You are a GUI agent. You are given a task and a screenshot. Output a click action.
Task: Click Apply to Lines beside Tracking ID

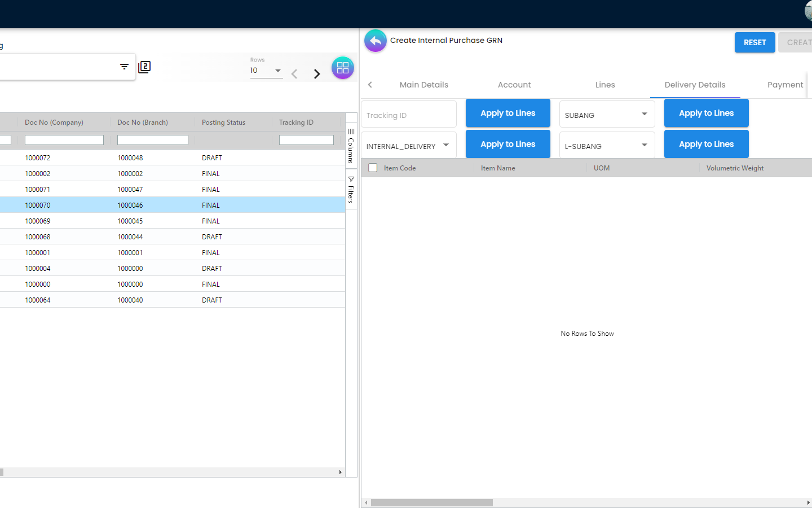(x=507, y=113)
